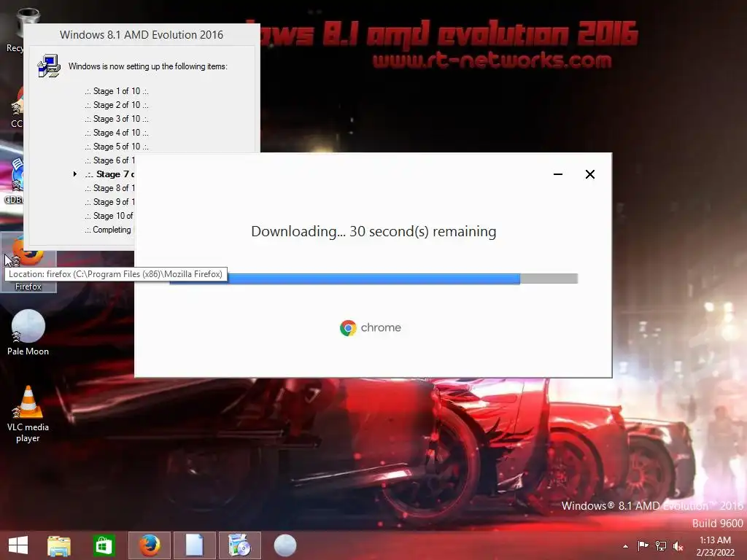Screen dimensions: 747x560
Task: Select the Stage 10 row
Action: [109, 216]
